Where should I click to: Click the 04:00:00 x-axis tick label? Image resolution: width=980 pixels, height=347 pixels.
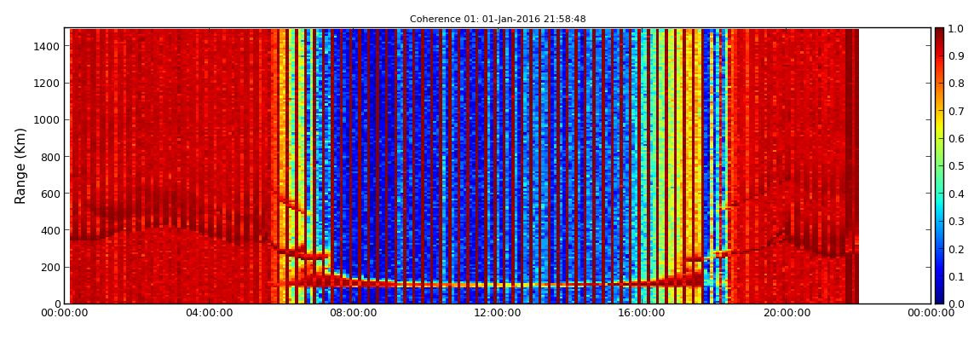pyautogui.click(x=210, y=313)
